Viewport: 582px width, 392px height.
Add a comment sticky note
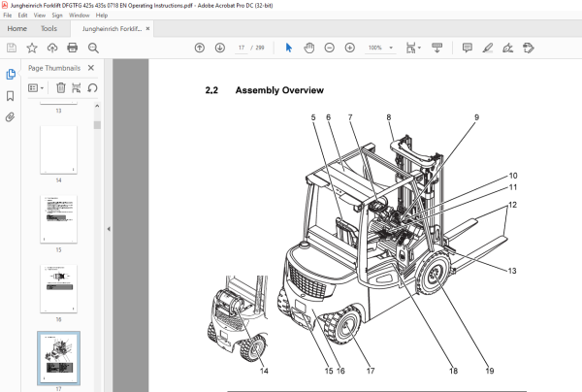(x=468, y=48)
